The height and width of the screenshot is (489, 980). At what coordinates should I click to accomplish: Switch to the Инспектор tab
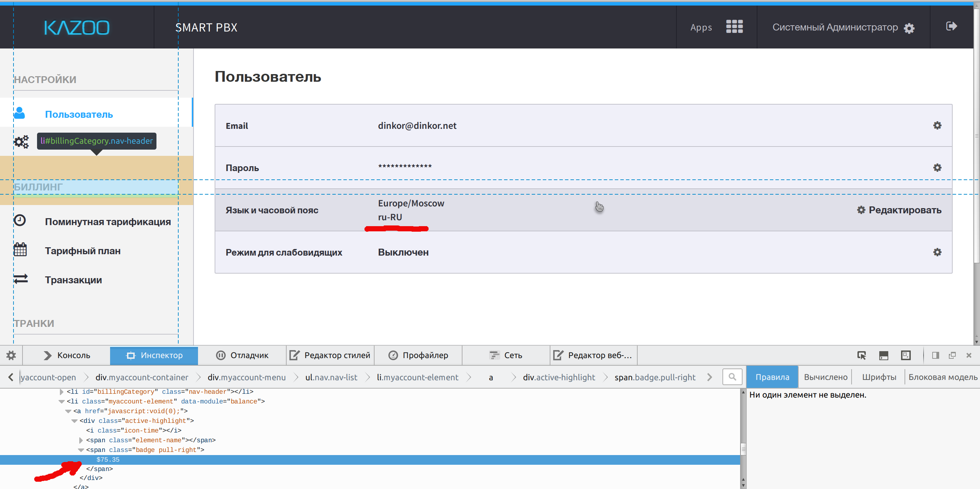pos(154,355)
